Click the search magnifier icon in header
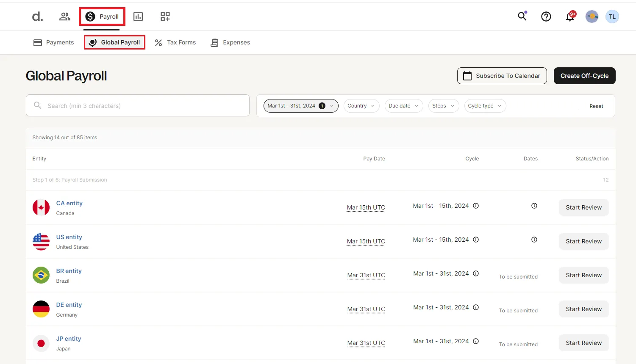 click(522, 17)
